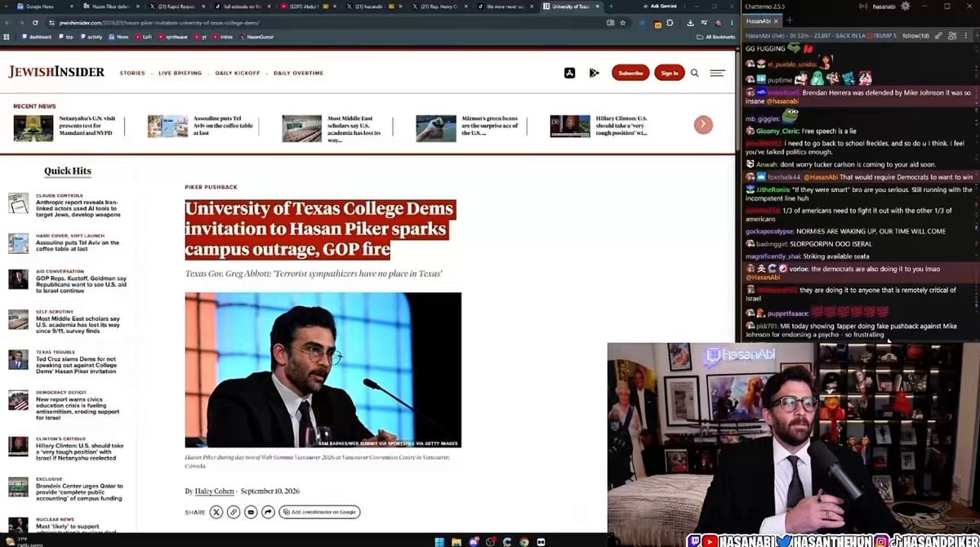Advance the Recent News carousel arrow

point(703,125)
